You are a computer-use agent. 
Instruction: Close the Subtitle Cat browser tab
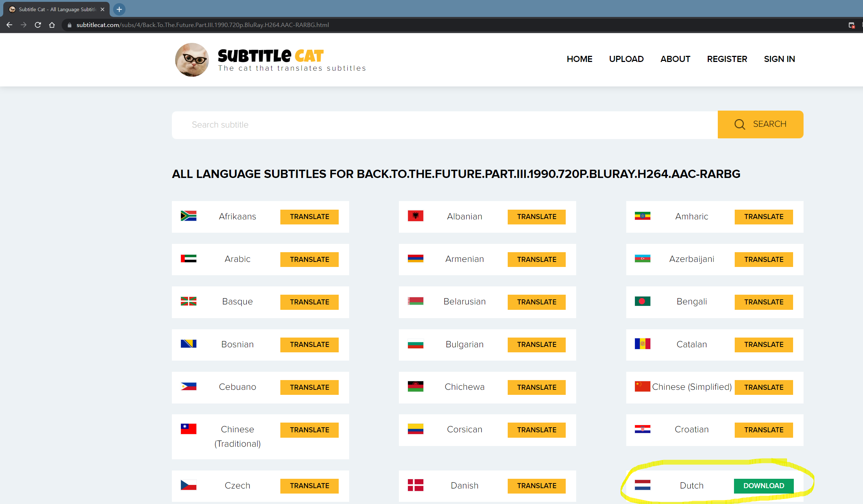coord(103,9)
